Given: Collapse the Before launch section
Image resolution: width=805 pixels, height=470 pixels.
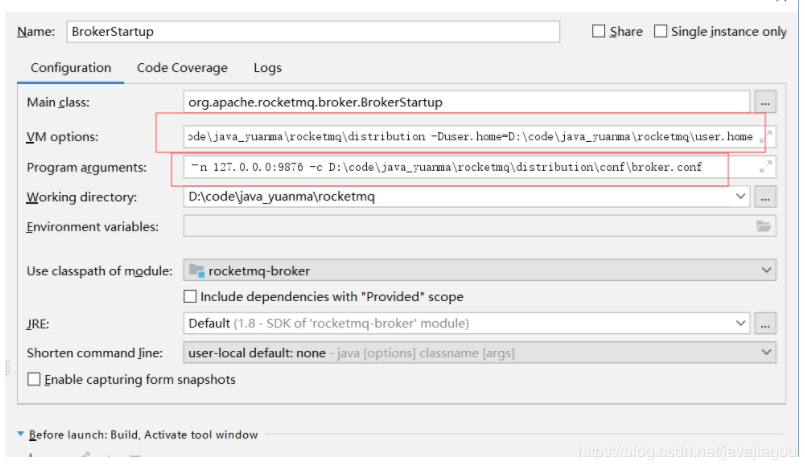Looking at the screenshot, I should tap(21, 434).
